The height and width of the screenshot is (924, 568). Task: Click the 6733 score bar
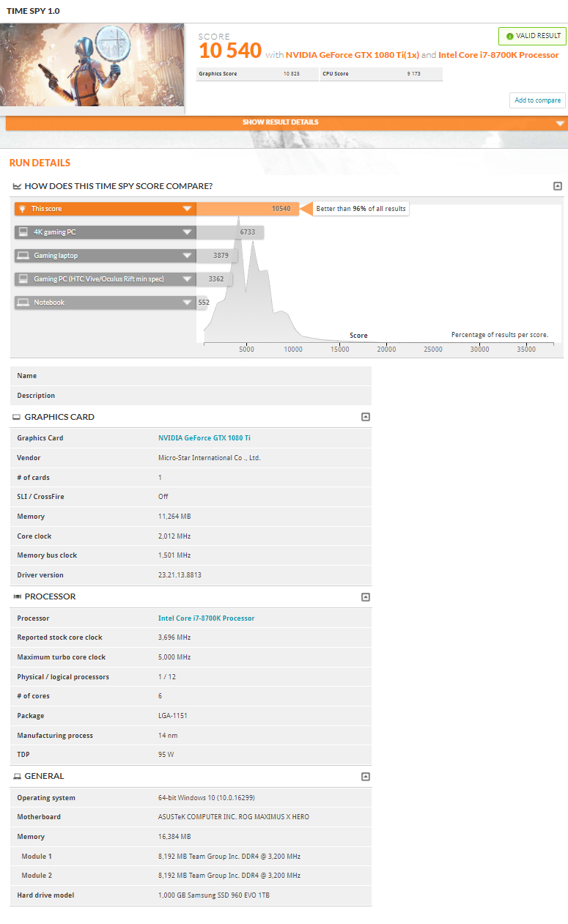(x=230, y=232)
